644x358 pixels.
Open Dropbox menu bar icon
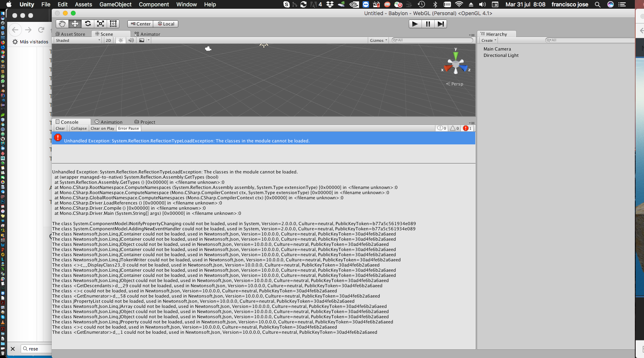(x=330, y=4)
